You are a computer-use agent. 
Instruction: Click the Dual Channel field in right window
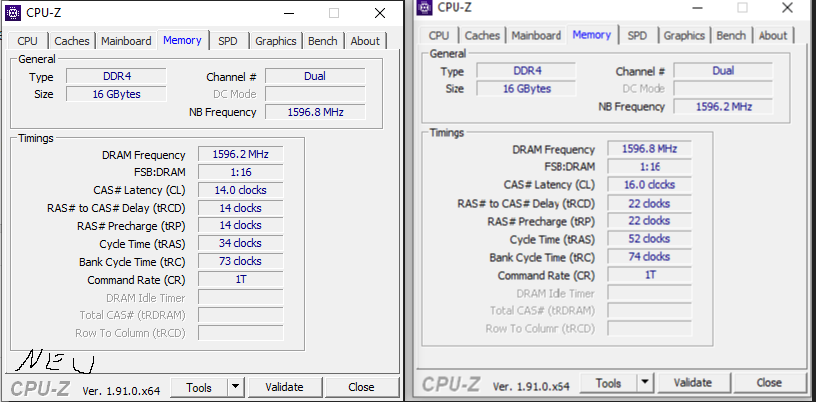click(723, 71)
